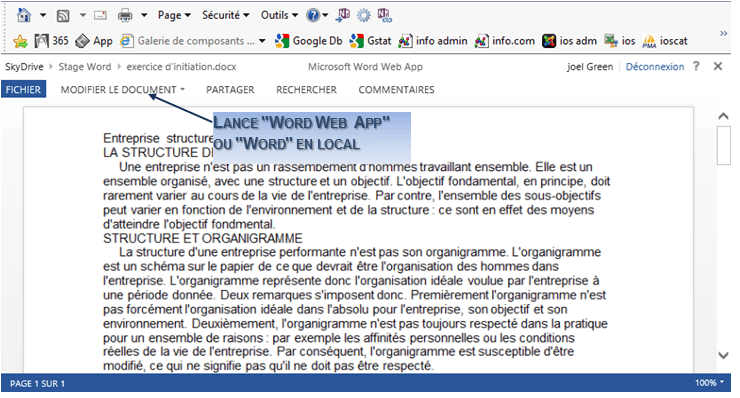
Task: Open the Page menu
Action: (x=174, y=16)
